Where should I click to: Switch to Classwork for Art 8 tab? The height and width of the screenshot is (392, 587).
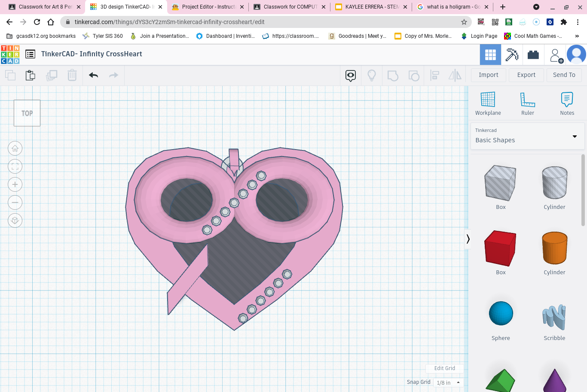click(x=44, y=7)
